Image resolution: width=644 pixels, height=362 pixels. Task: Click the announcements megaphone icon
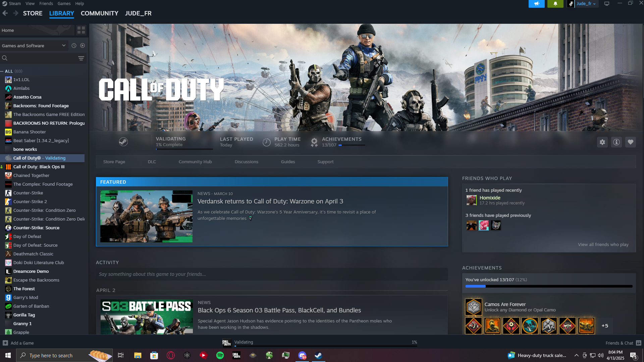point(536,4)
